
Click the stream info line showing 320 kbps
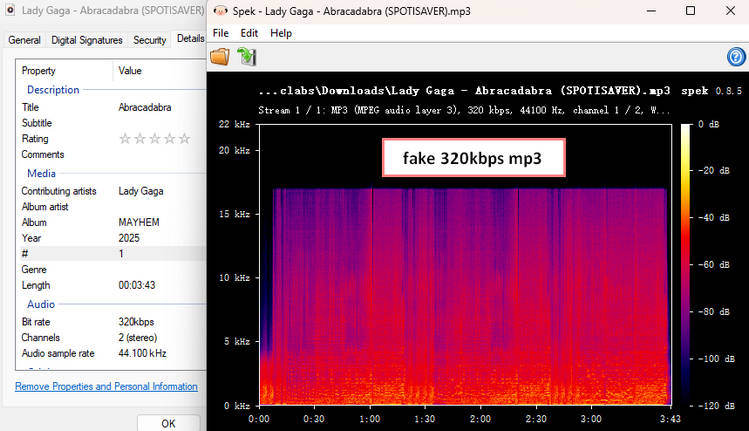tap(464, 110)
